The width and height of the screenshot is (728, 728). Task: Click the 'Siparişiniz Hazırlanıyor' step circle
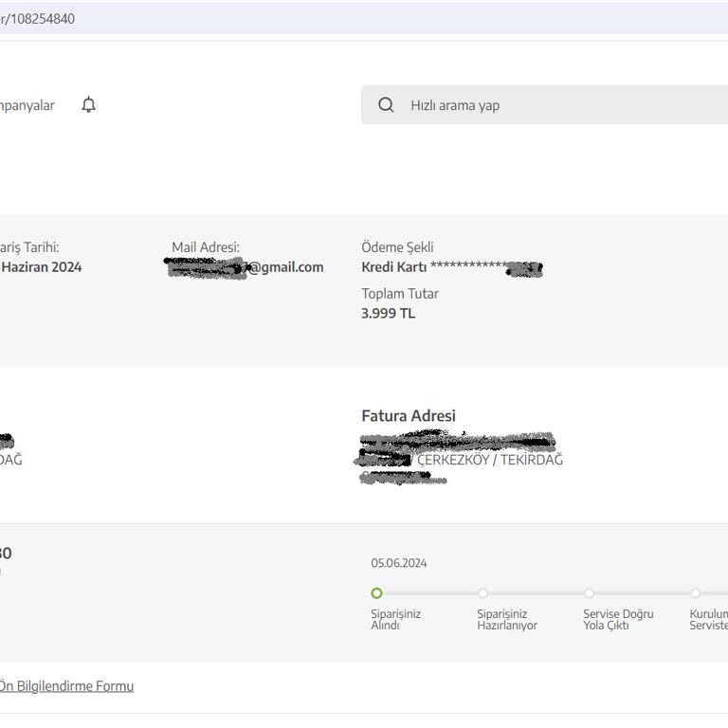482,593
